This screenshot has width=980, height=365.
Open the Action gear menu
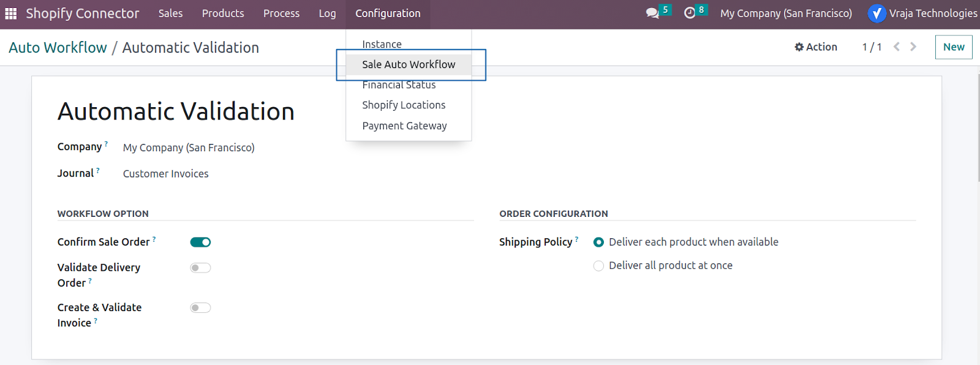[816, 47]
